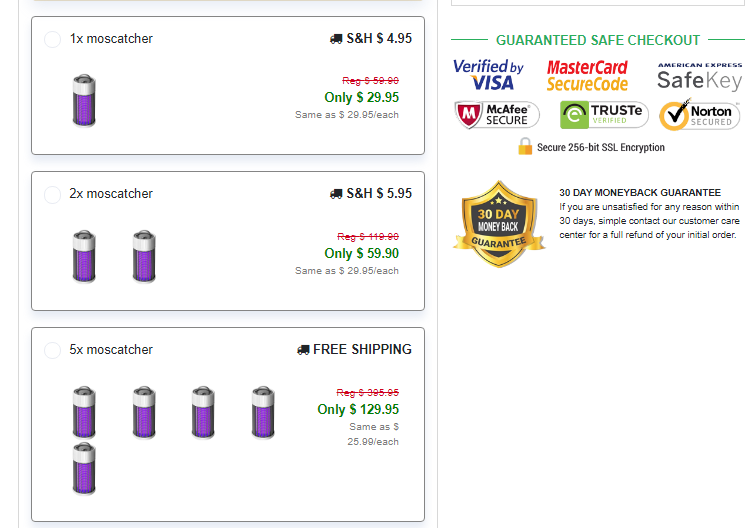Click the Verified by VISA logo
This screenshot has width=752, height=528.
coord(488,75)
